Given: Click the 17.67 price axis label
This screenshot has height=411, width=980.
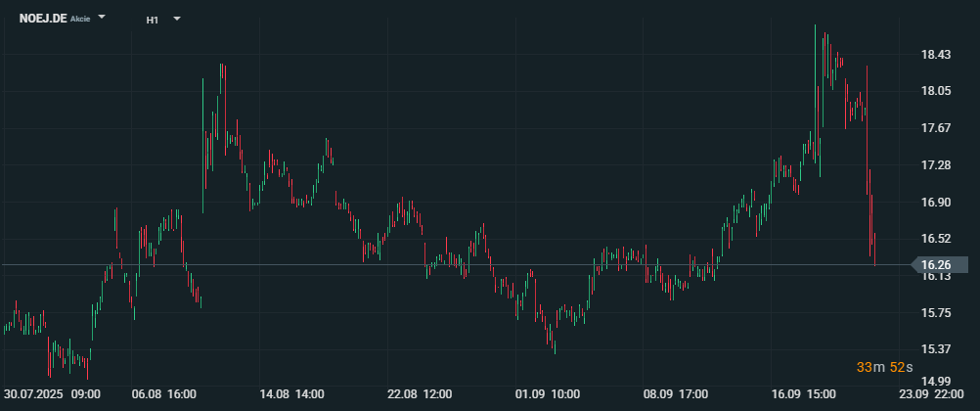Looking at the screenshot, I should click(936, 128).
